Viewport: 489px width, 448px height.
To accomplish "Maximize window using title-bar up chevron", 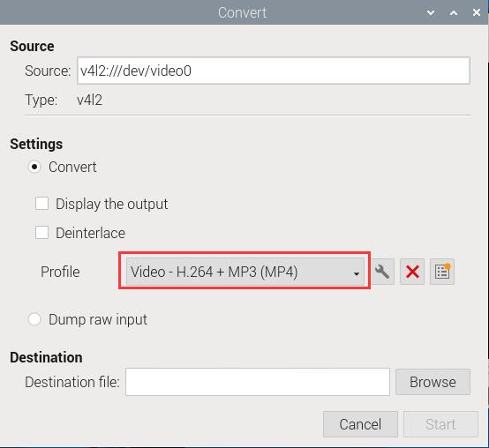I will point(454,12).
